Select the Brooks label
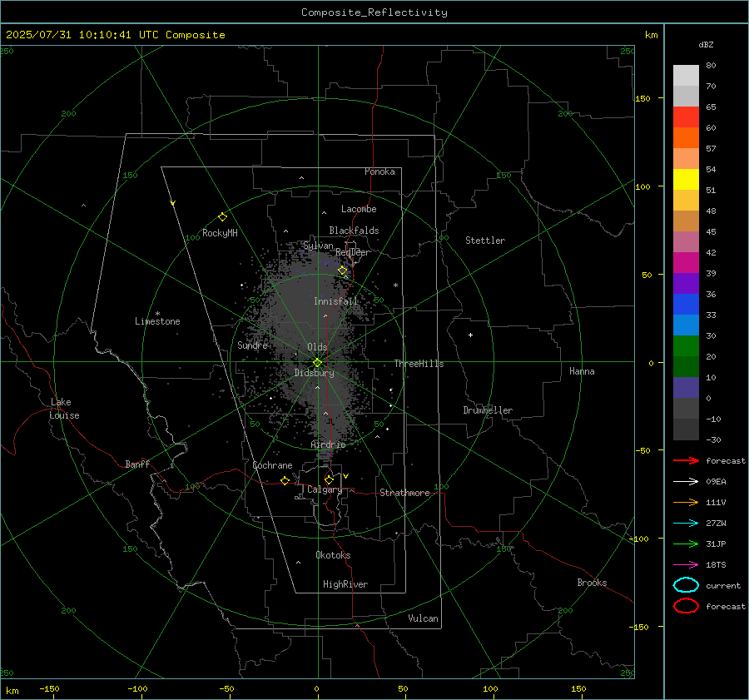Screen dimensions: 749x700 click(x=592, y=583)
